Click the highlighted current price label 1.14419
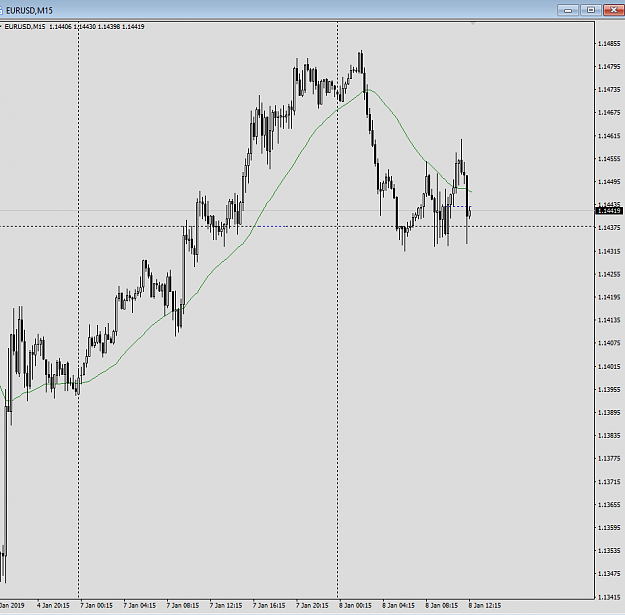625x615 pixels. click(609, 210)
